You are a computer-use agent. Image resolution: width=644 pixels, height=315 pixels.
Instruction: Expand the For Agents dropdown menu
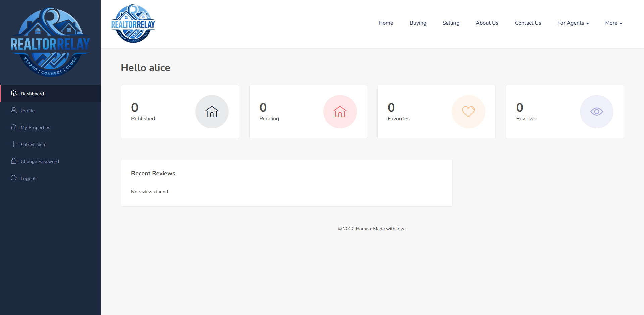(x=573, y=23)
